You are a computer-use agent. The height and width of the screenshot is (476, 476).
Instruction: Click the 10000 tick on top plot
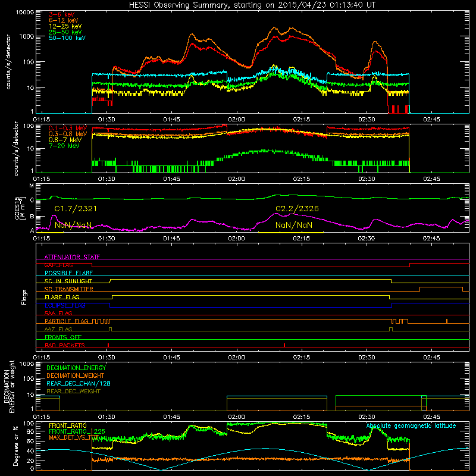25,12
